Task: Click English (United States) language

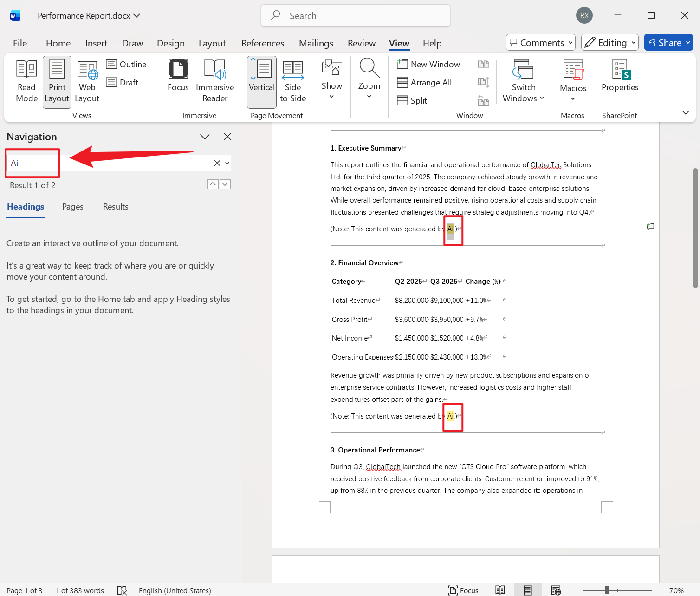Action: pyautogui.click(x=175, y=590)
